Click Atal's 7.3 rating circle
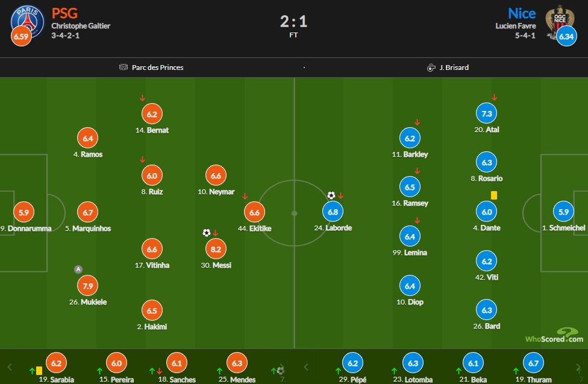The width and height of the screenshot is (588, 384). (486, 113)
